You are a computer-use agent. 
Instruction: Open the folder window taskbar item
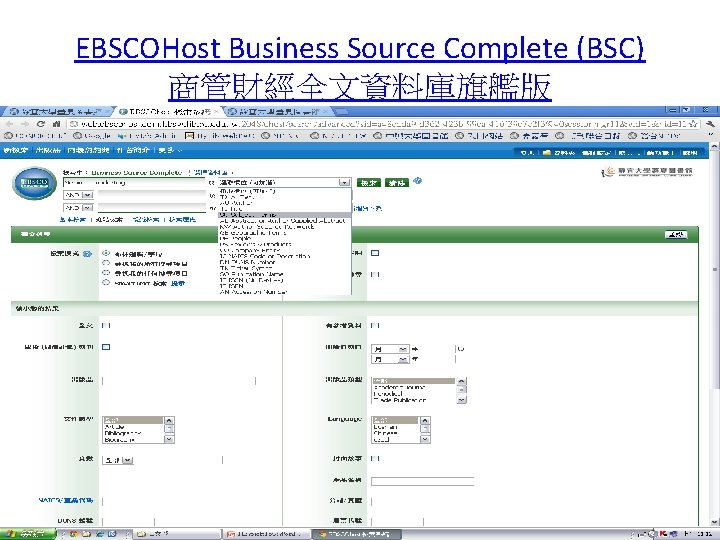pos(175,534)
